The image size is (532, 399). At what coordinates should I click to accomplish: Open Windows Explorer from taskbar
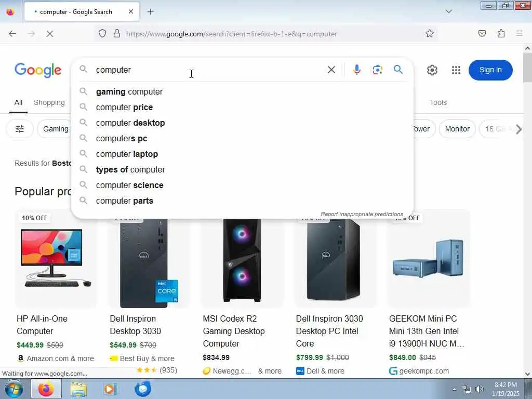click(x=78, y=389)
